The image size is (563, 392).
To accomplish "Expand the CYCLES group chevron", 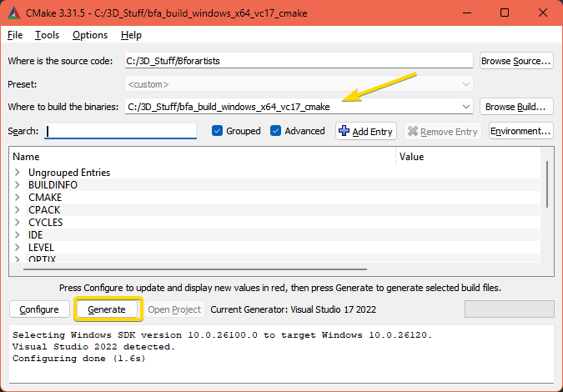I will (x=18, y=223).
